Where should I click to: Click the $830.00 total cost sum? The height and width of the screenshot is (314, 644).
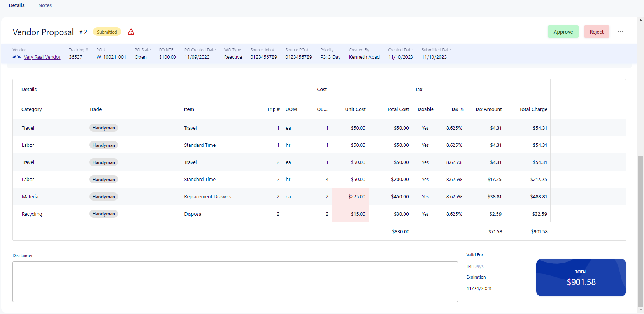tap(400, 231)
